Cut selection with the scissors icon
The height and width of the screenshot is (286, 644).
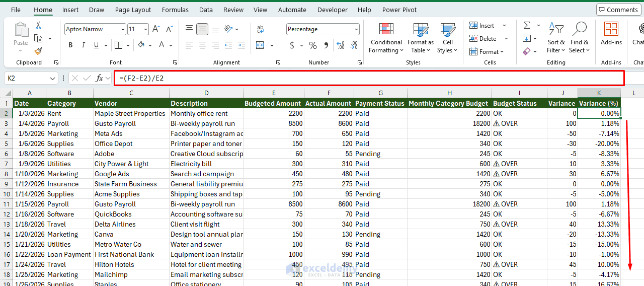point(38,26)
